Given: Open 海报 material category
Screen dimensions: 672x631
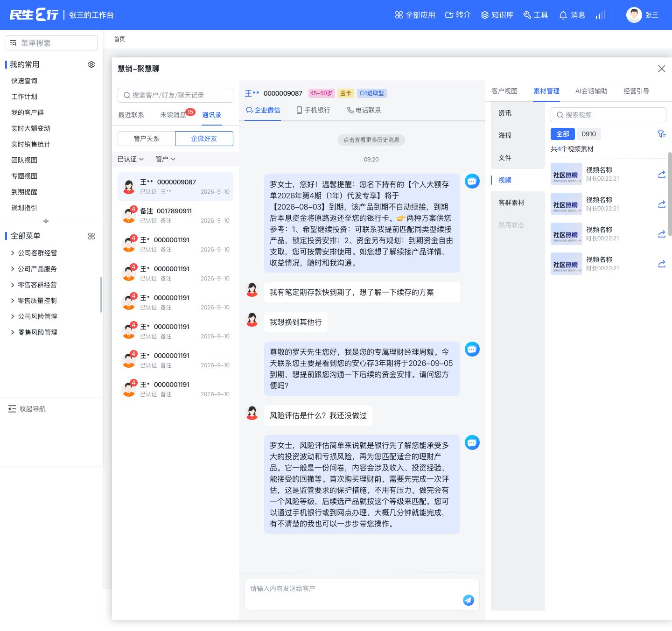Looking at the screenshot, I should (505, 135).
